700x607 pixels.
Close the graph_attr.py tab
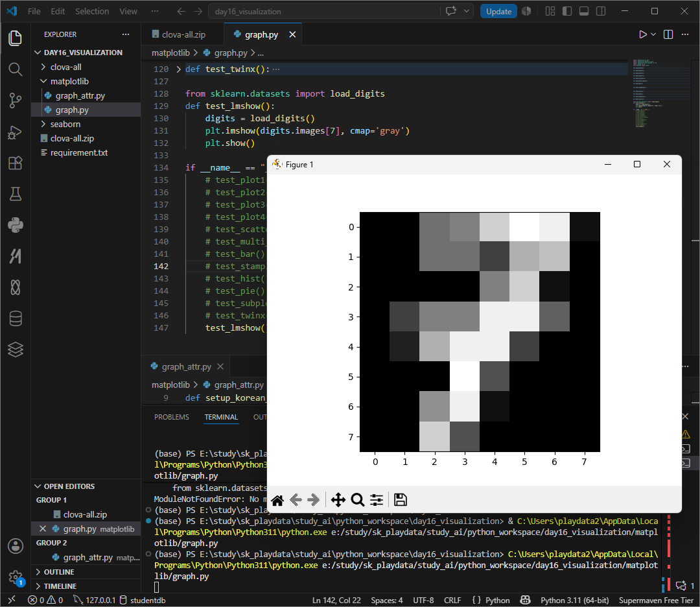(x=220, y=366)
